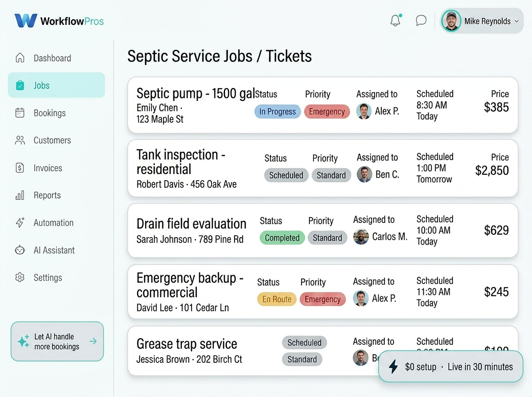Click the Invoices dollar icon
This screenshot has height=397, width=532.
tap(20, 168)
